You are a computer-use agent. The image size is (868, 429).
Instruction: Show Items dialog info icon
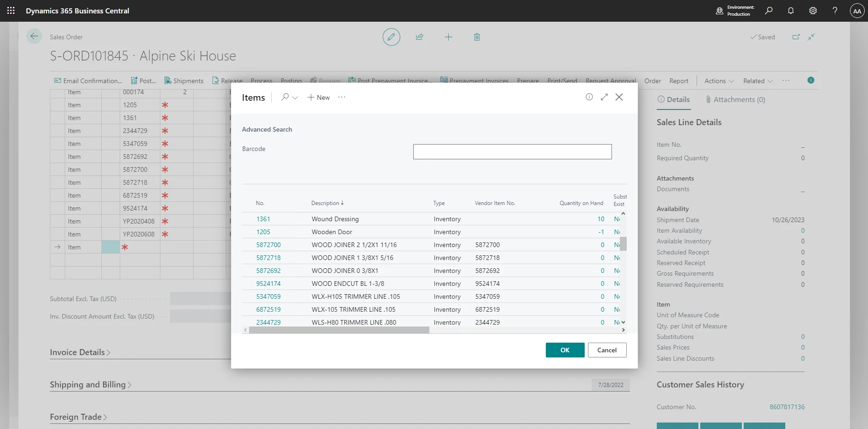589,97
